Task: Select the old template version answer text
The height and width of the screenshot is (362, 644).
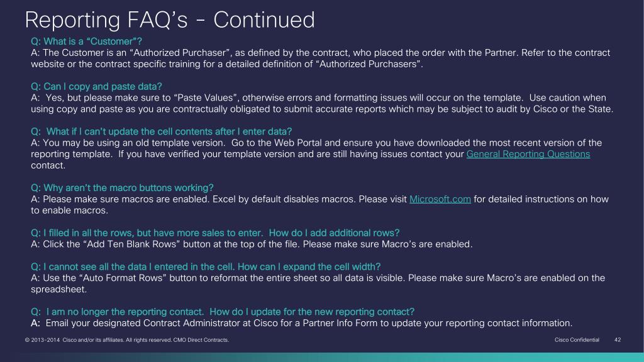Action: coord(316,155)
